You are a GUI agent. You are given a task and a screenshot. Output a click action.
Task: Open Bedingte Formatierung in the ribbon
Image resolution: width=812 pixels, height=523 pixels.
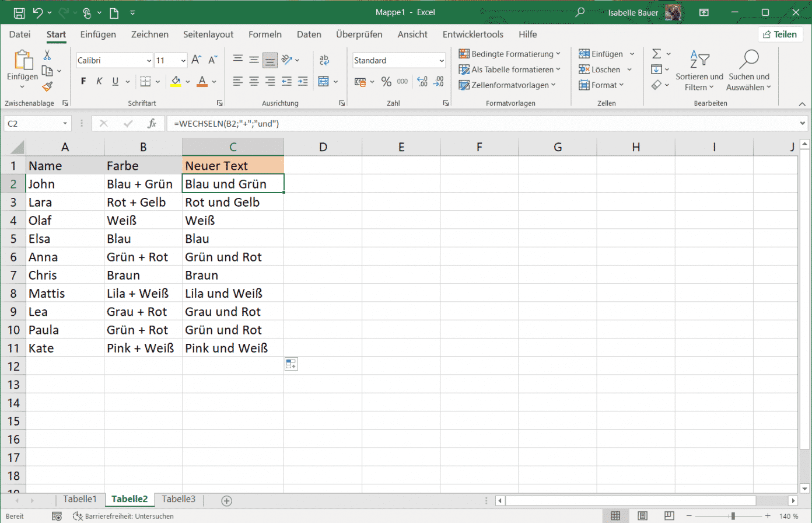pyautogui.click(x=509, y=54)
